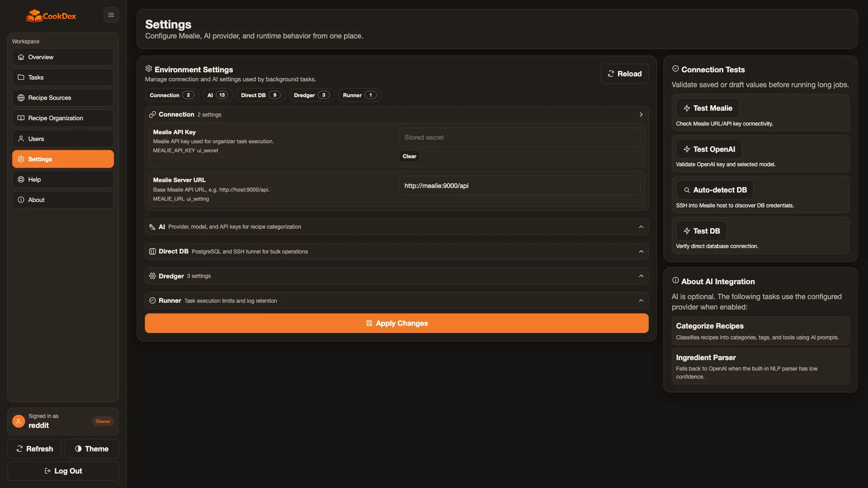868x488 pixels.
Task: Click the Ingredient Parser card
Action: tap(760, 366)
